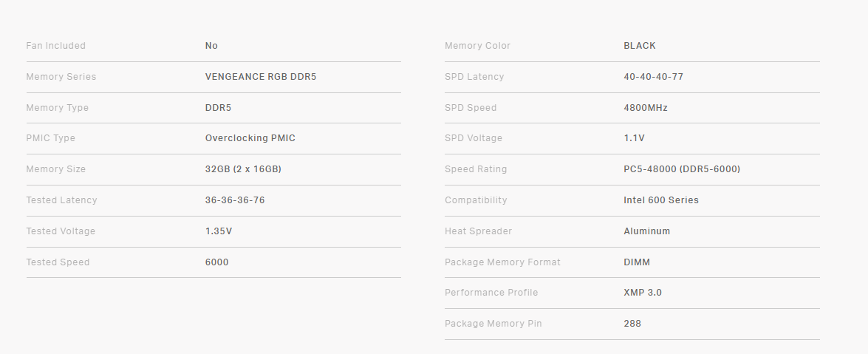Select the Intel 600 Series compatibility value
The image size is (868, 354).
[x=661, y=200]
